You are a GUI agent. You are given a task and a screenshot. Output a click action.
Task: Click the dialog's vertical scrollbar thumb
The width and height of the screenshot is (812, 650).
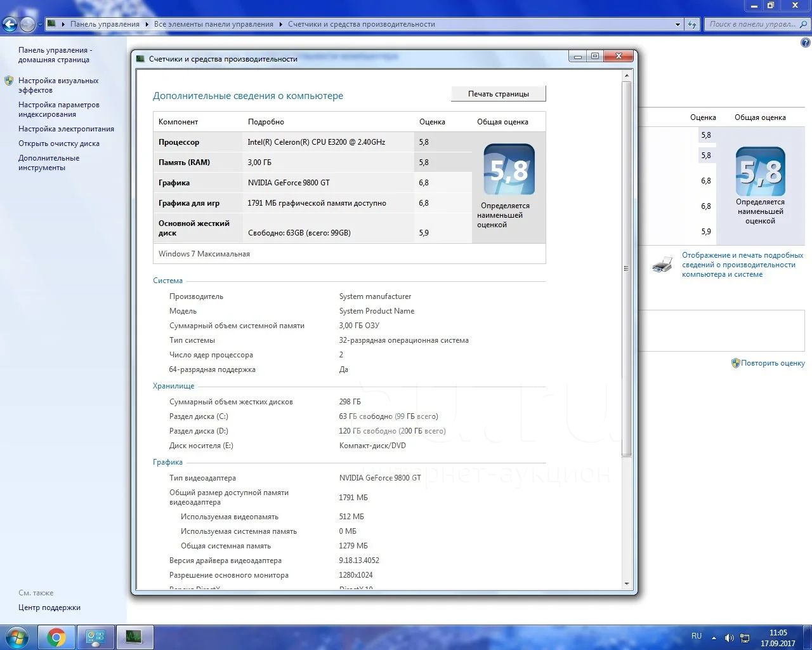627,269
